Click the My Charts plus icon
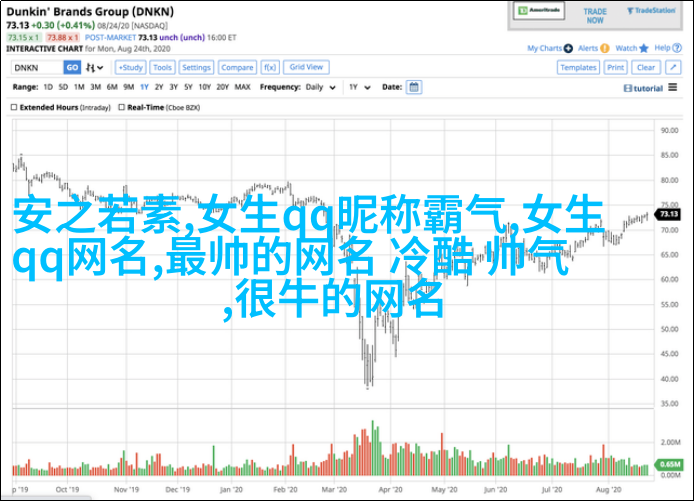695x502 pixels. [568, 48]
